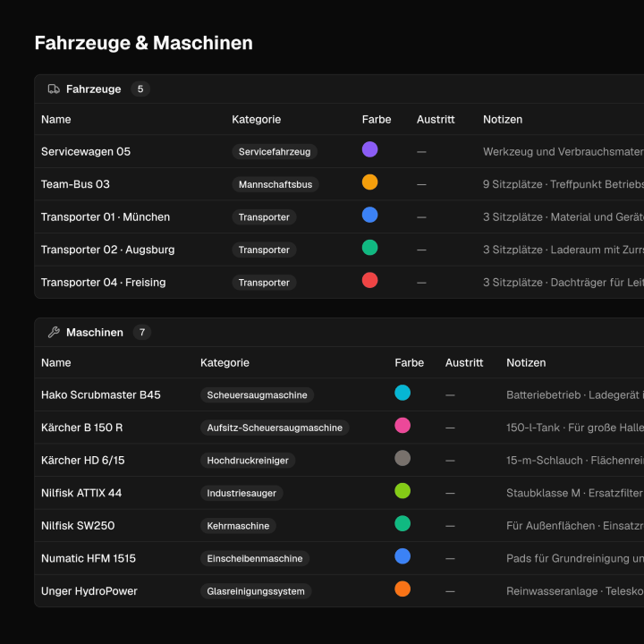The height and width of the screenshot is (644, 644).
Task: Click the purple color dot for Servicewagen 05
Action: (x=369, y=149)
